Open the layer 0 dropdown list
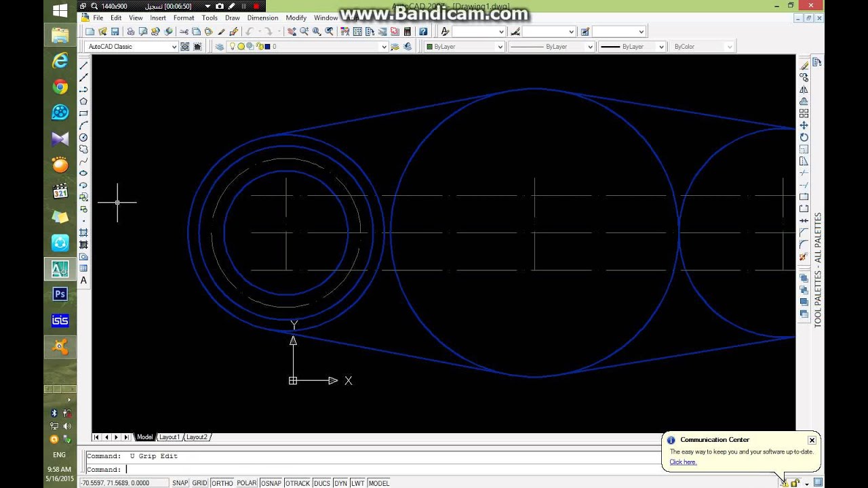868x488 pixels. coord(384,47)
